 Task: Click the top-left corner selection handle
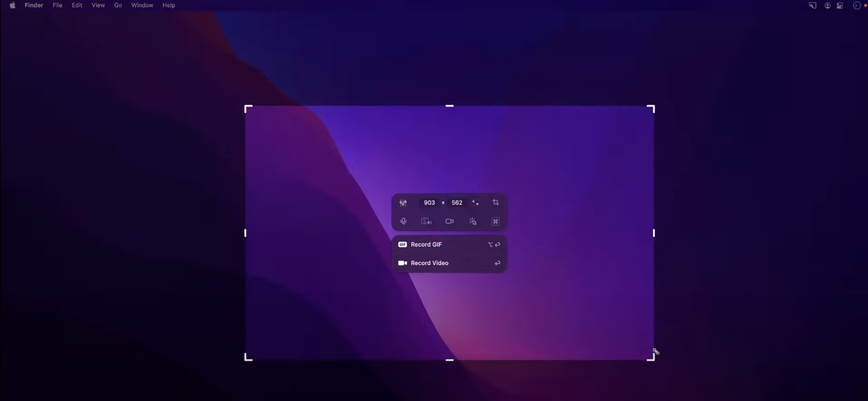pos(248,108)
